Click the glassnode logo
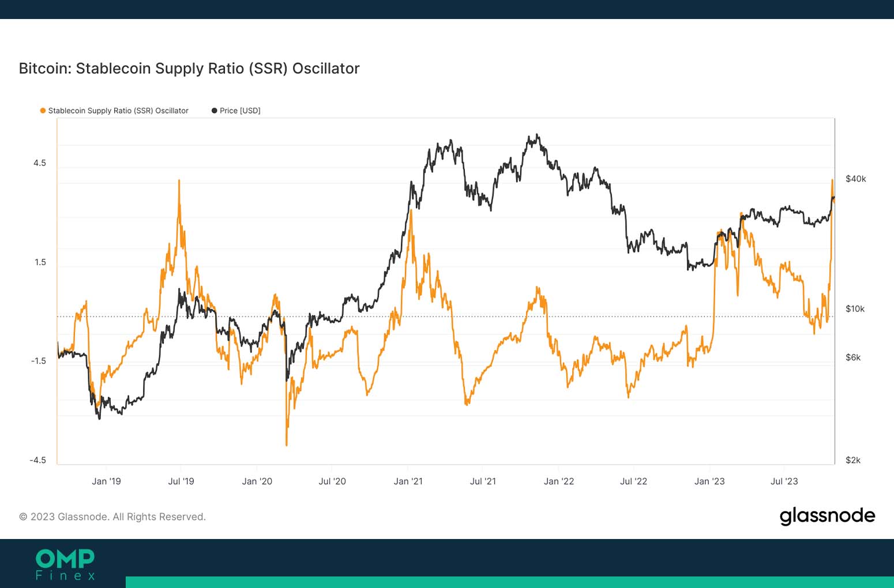894x588 pixels. click(827, 515)
